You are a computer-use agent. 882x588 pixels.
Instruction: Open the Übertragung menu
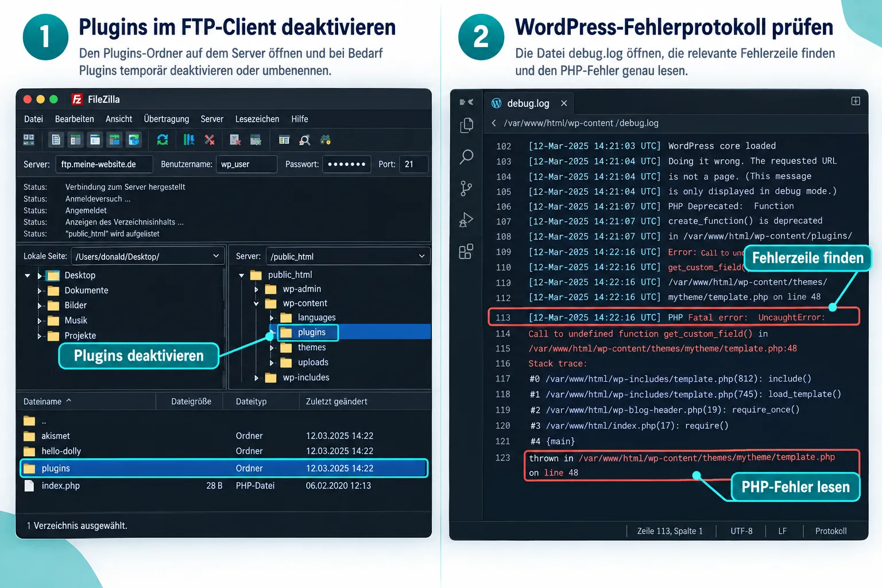(167, 119)
